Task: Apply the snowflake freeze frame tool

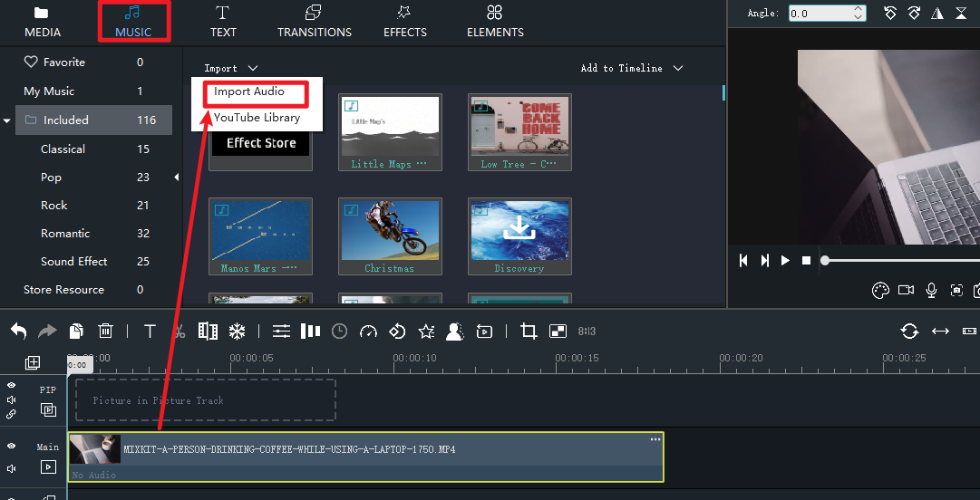Action: 237,331
